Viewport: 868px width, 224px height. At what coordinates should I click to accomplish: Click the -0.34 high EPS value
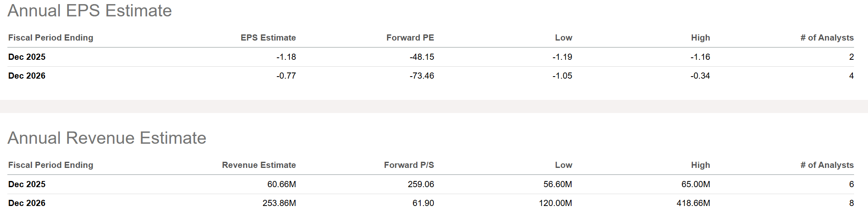[700, 76]
